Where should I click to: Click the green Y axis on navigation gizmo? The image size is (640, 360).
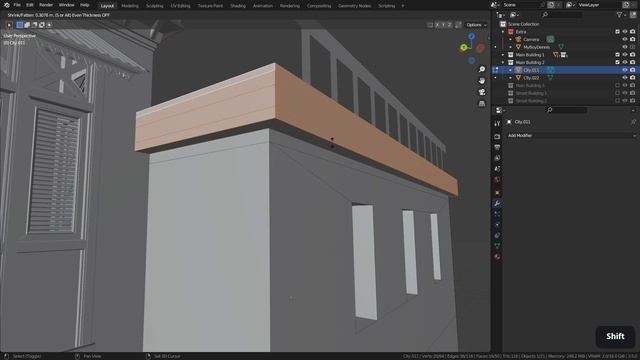[464, 48]
